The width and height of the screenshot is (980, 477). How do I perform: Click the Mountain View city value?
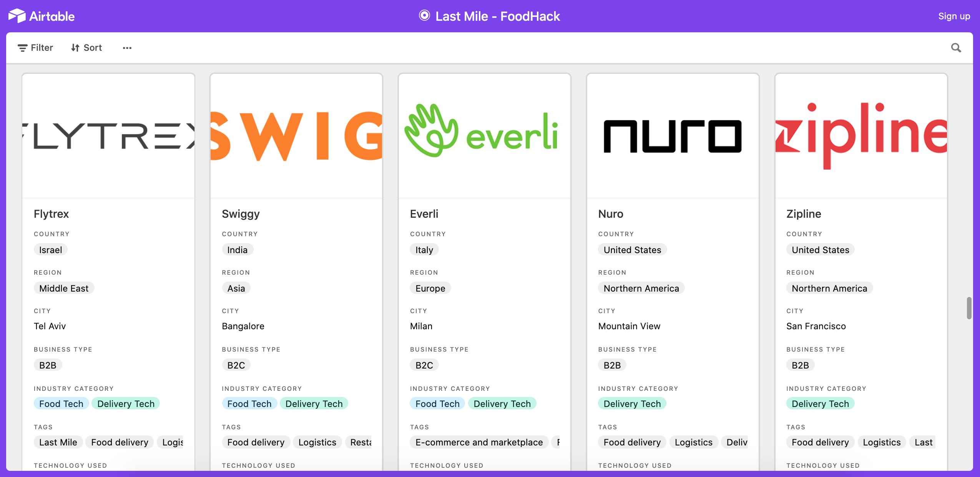pyautogui.click(x=629, y=326)
